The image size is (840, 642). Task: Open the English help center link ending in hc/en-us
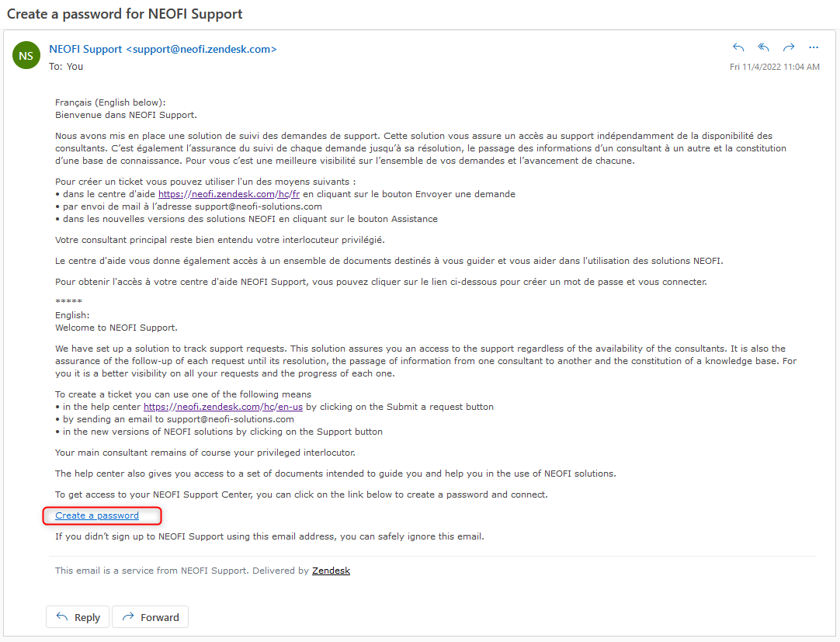click(223, 407)
